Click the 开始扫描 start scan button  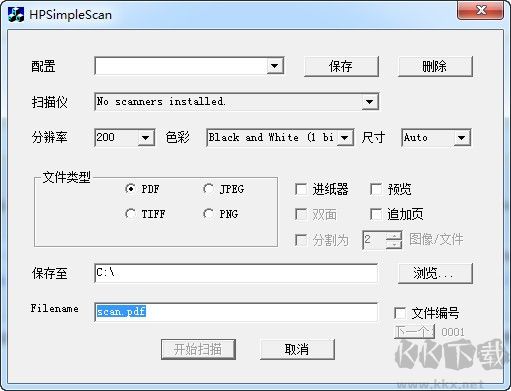click(x=198, y=349)
